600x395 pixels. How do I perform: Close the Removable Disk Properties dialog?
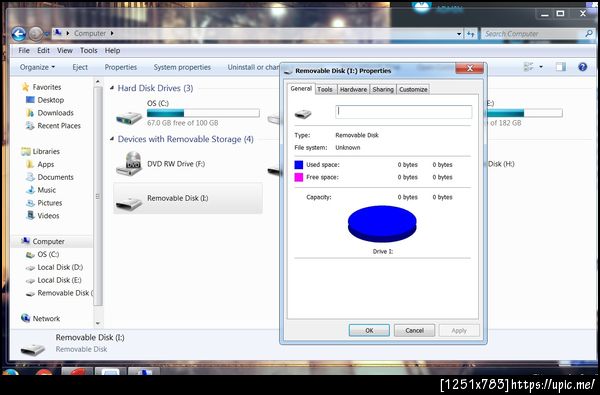[x=470, y=69]
